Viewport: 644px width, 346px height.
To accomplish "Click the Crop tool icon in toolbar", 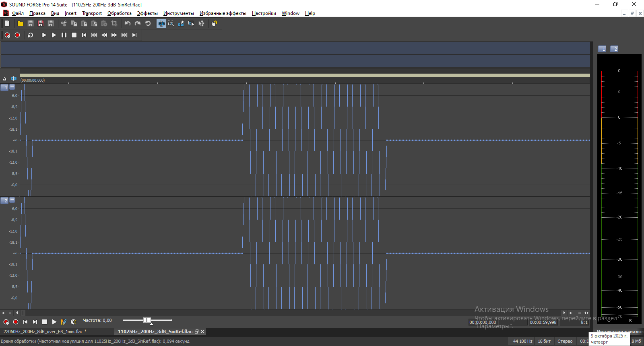I will (x=114, y=24).
